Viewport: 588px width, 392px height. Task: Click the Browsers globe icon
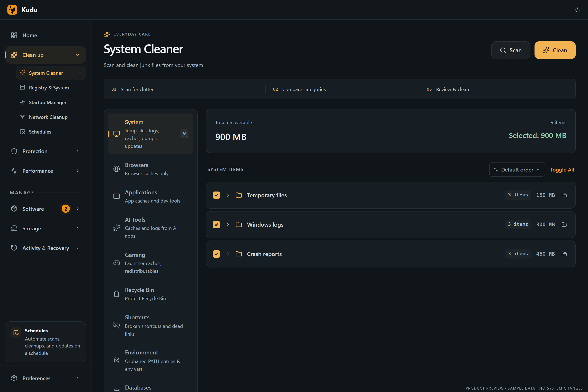point(117,169)
